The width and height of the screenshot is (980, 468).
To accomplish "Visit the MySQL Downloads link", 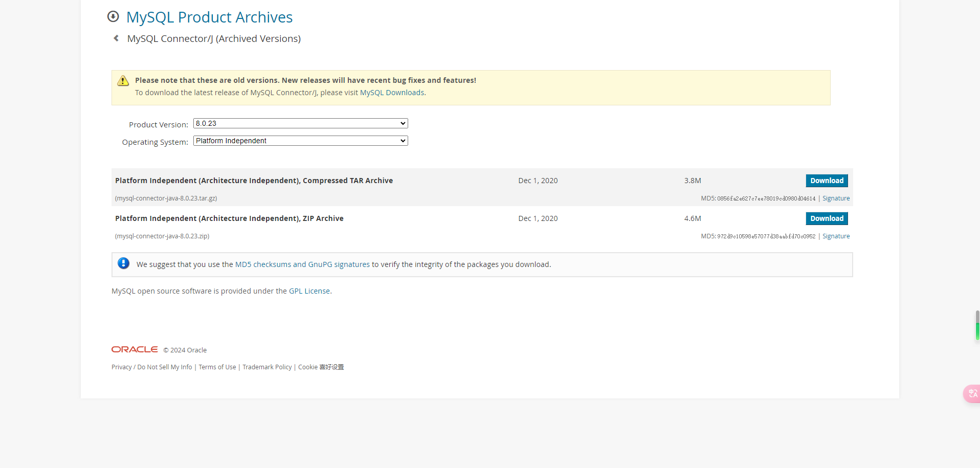I will point(392,93).
